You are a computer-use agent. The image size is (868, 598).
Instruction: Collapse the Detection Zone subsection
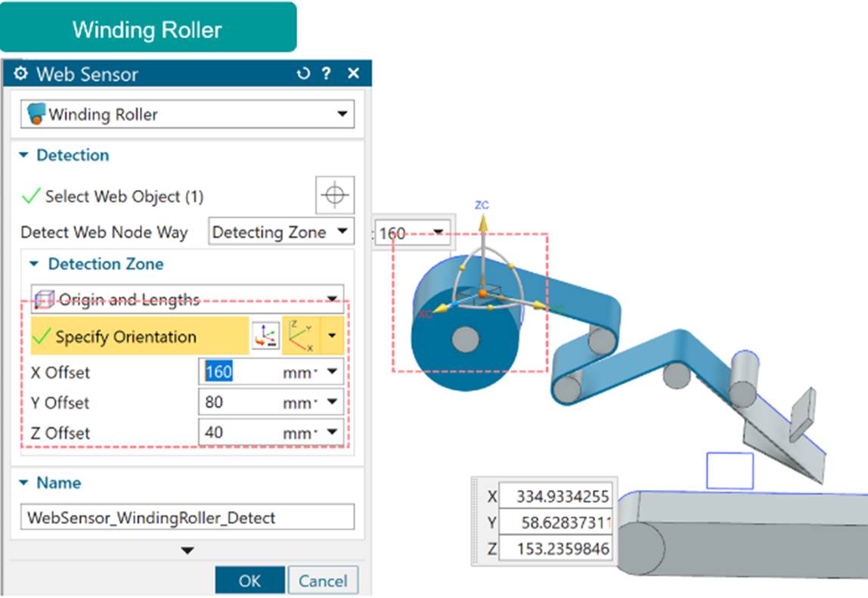[35, 264]
